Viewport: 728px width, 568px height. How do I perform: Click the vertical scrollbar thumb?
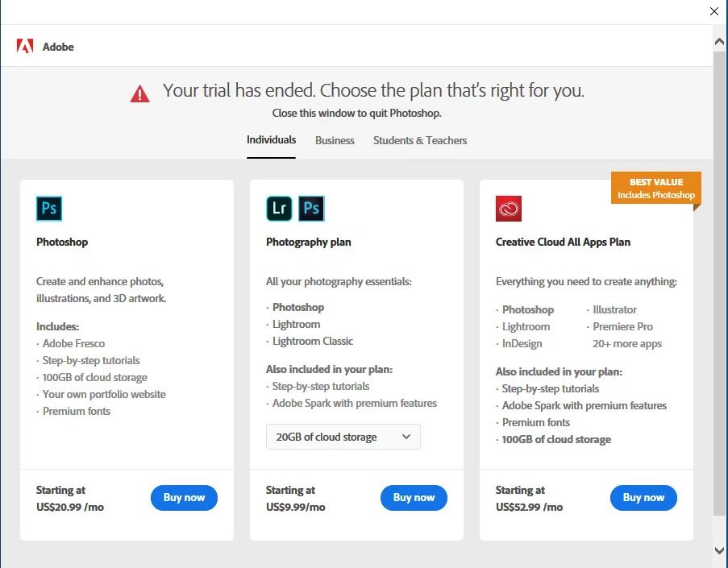[x=720, y=283]
